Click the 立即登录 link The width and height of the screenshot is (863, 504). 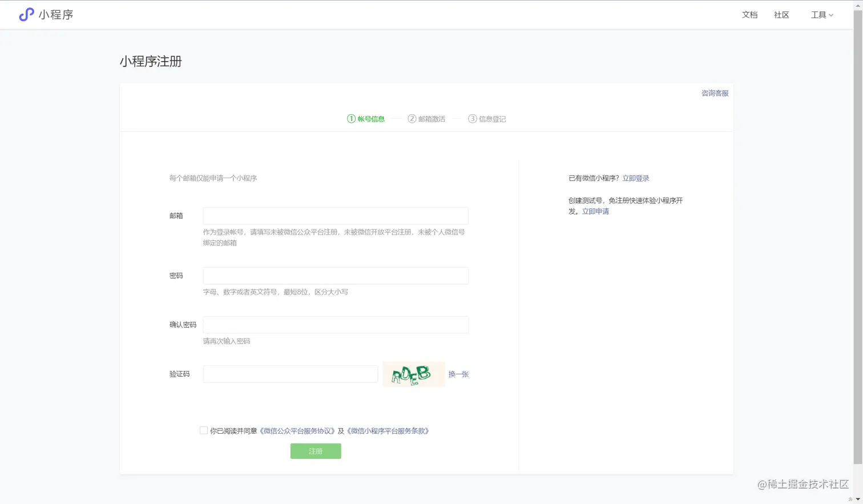coord(636,178)
